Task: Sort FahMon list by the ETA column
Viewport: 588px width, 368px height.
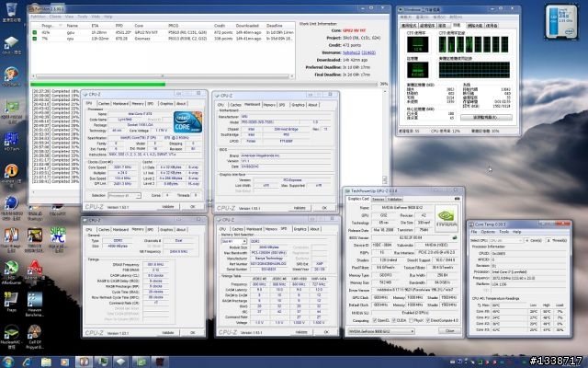Action: [95, 26]
